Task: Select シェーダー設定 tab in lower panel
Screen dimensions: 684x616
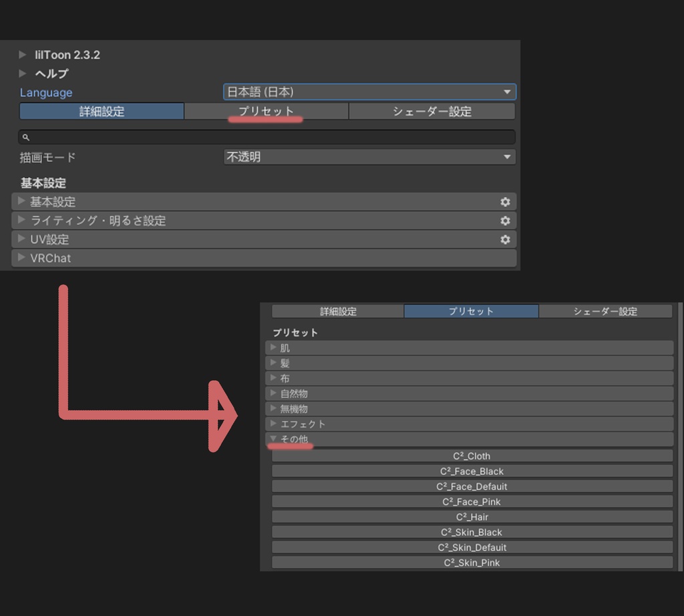Action: tap(605, 311)
